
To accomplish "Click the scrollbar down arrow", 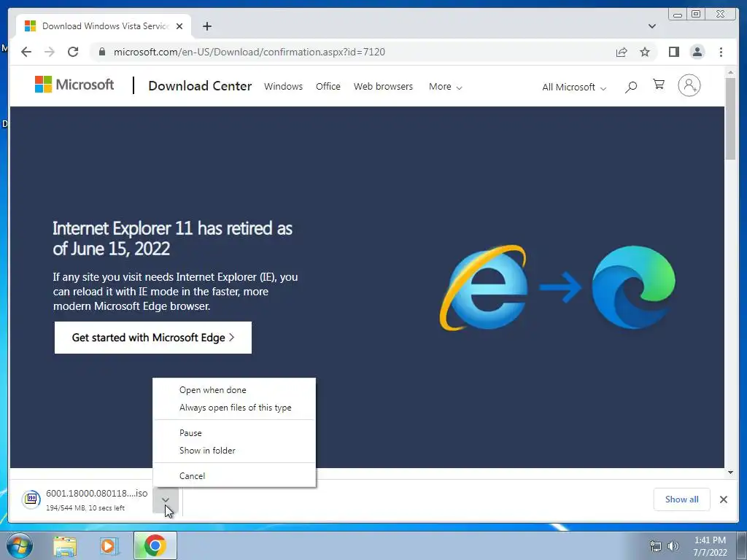I will pos(730,472).
